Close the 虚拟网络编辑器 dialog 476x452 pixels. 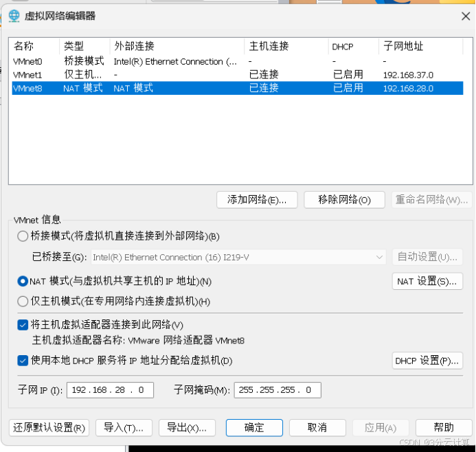point(466,16)
